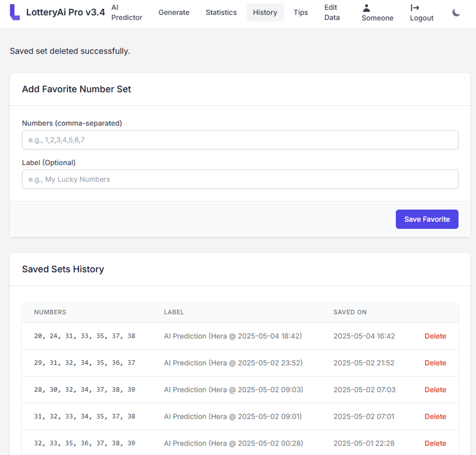Click the LotteryAi Pro v3.4 title
Viewport: 476px width, 455px height.
pyautogui.click(x=65, y=12)
